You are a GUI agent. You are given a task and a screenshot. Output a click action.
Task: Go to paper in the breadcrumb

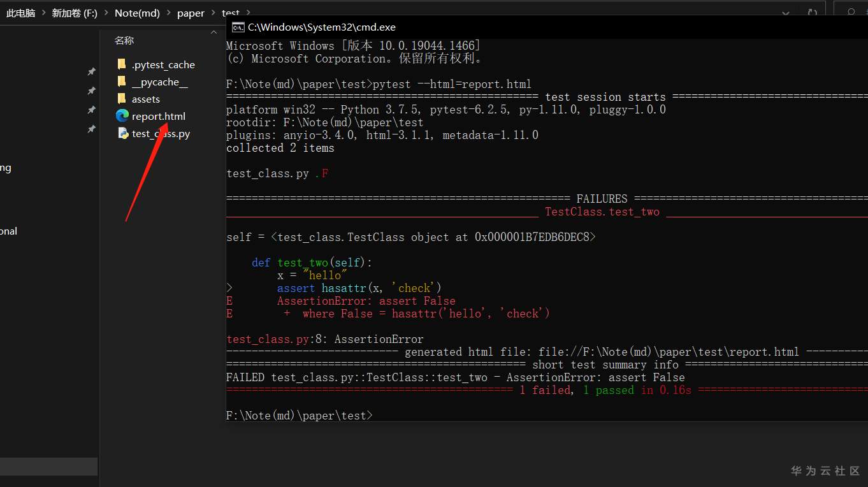[x=191, y=13]
